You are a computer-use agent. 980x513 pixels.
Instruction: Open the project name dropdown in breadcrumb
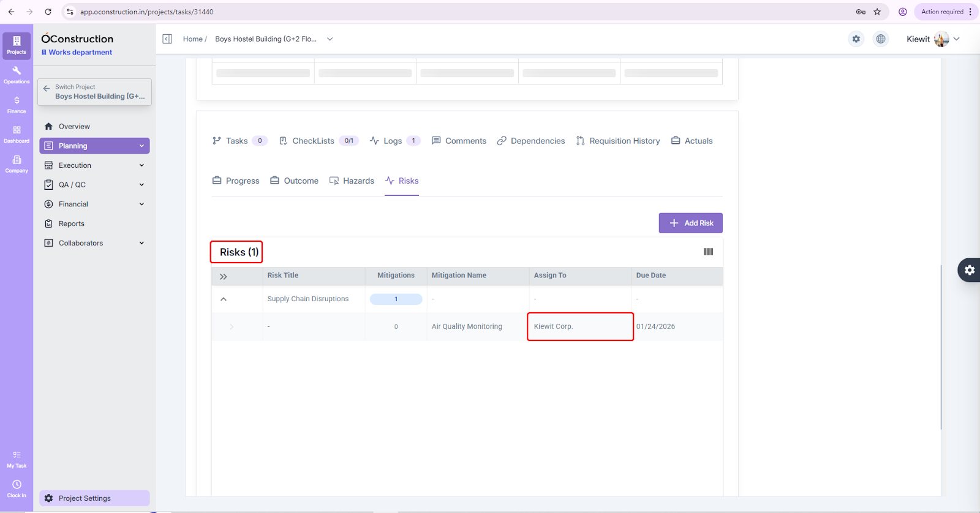[x=330, y=39]
